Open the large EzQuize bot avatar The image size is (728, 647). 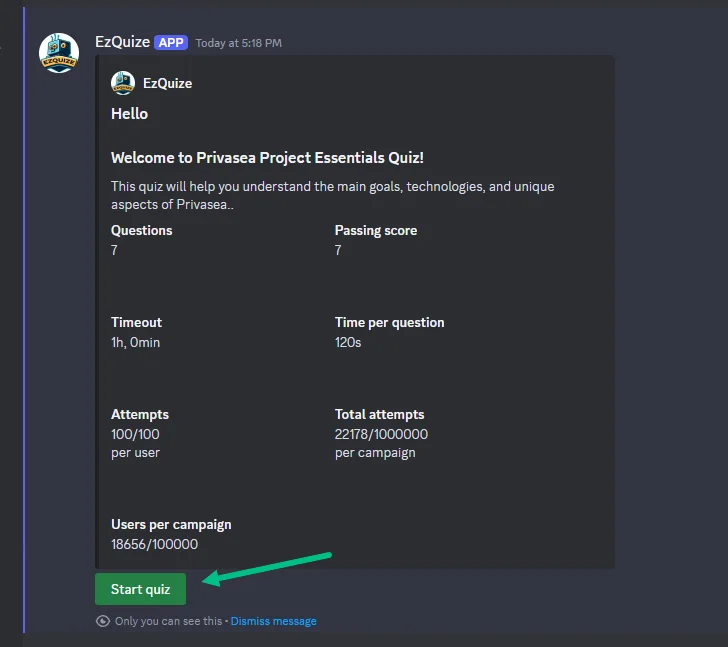[x=59, y=53]
